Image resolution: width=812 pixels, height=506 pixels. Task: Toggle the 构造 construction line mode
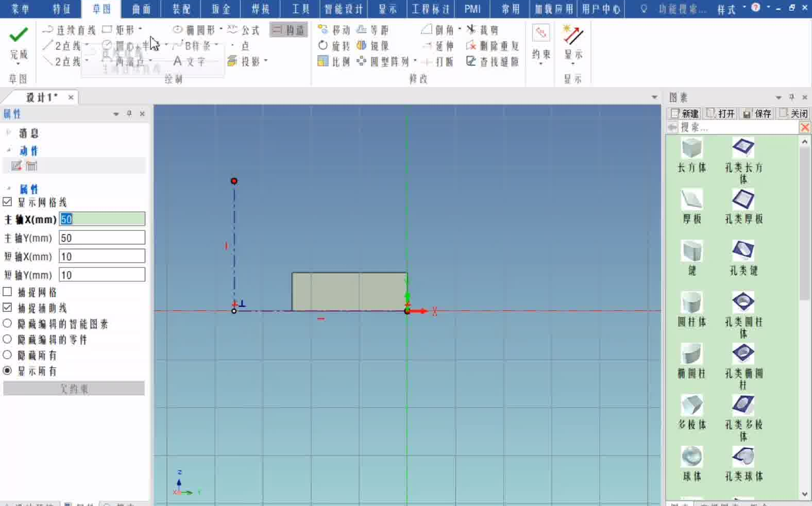click(x=289, y=30)
